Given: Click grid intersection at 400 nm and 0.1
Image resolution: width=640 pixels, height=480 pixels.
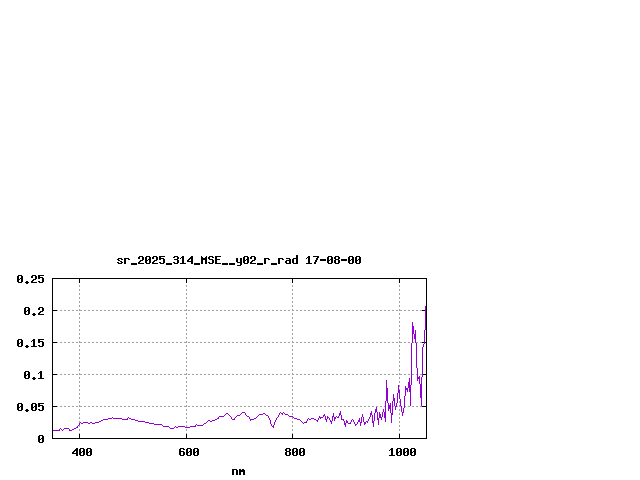Looking at the screenshot, I should coord(80,375).
